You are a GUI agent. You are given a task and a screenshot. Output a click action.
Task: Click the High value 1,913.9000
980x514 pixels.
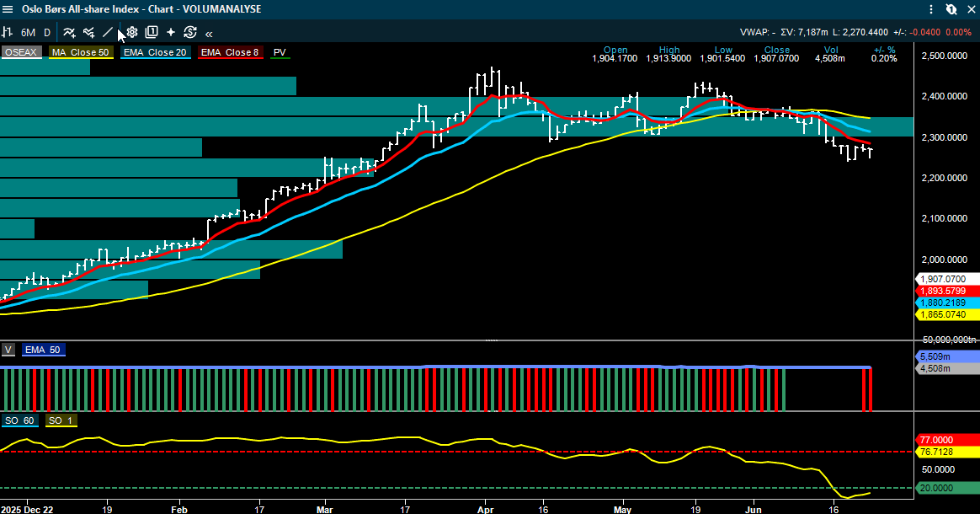[668, 58]
